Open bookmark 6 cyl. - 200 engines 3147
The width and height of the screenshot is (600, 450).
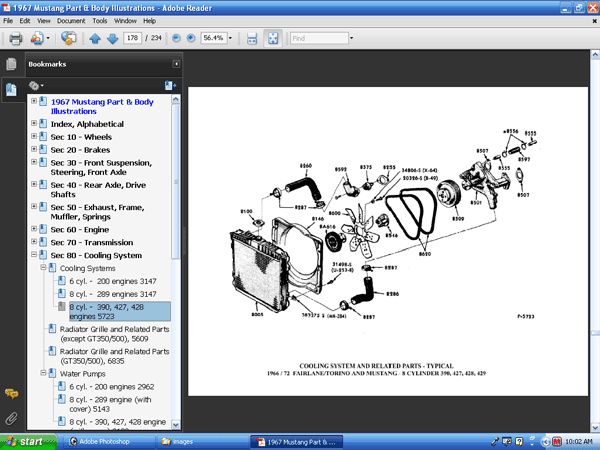[112, 281]
